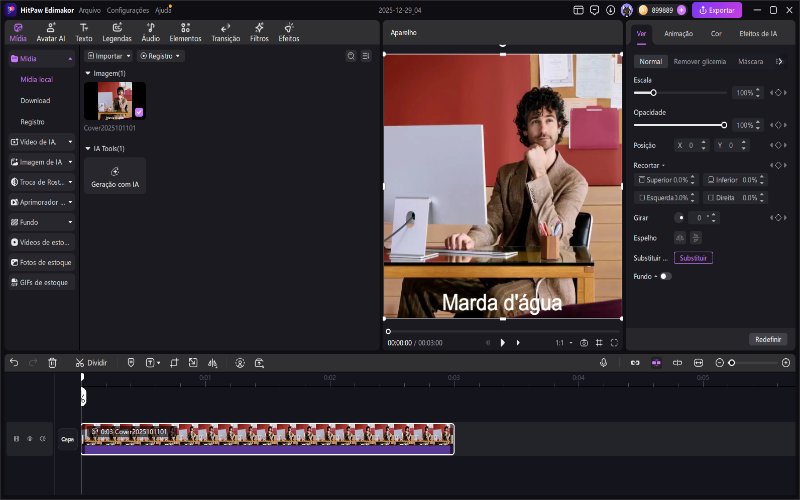Screen dimensions: 800x500
Task: Open the Avatar AI tool
Action: [51, 32]
